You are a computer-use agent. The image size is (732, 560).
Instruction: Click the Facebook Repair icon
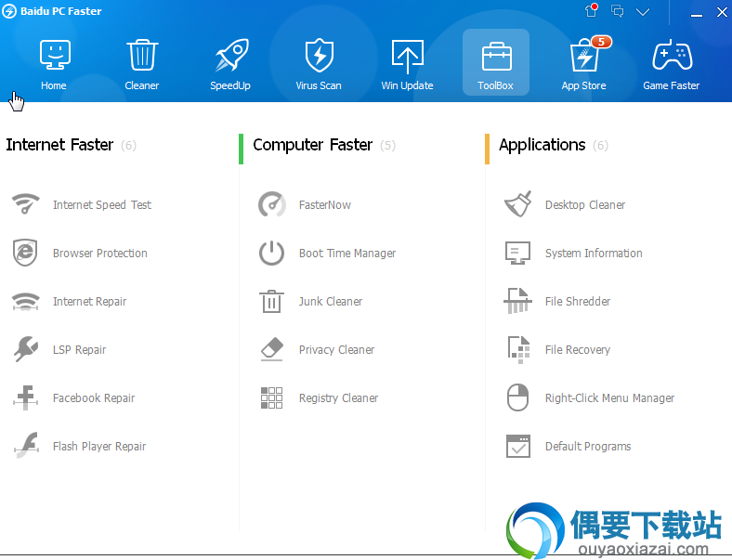coord(26,397)
